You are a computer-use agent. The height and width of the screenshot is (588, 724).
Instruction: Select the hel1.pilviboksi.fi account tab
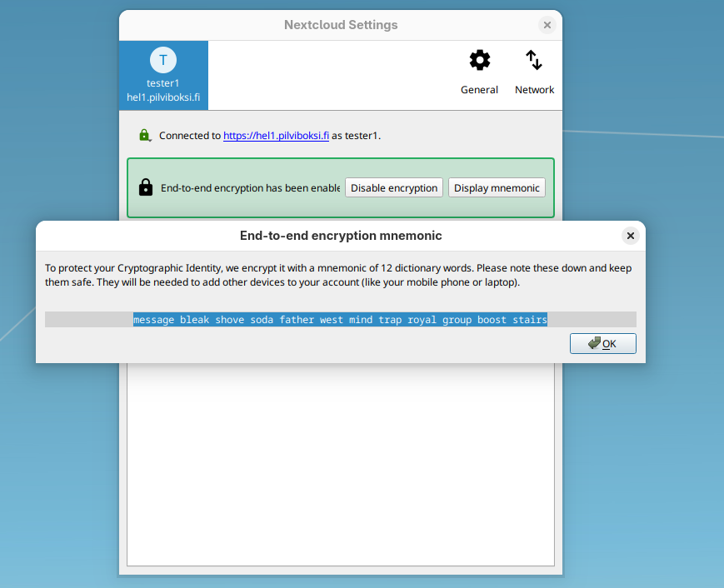[163, 75]
